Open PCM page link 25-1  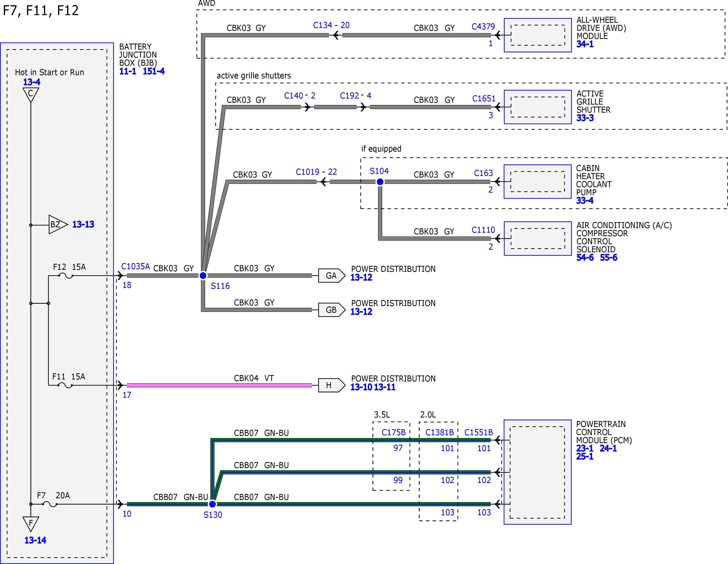click(585, 456)
